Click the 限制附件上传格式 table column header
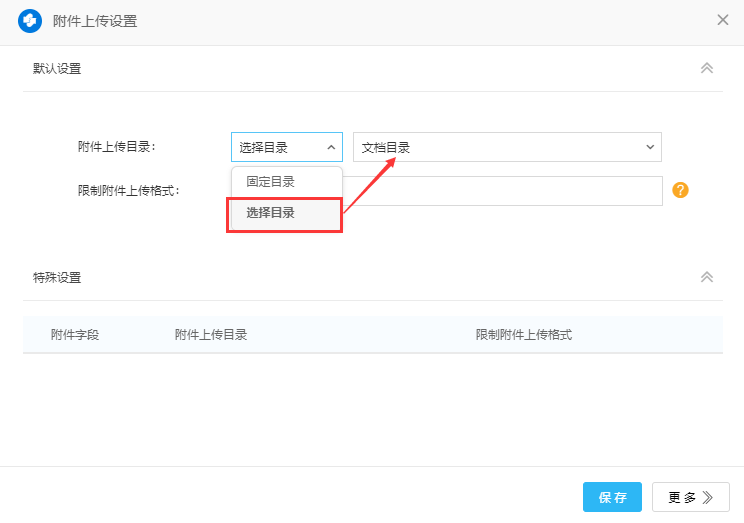Viewport: 744px width, 523px height. coord(523,335)
